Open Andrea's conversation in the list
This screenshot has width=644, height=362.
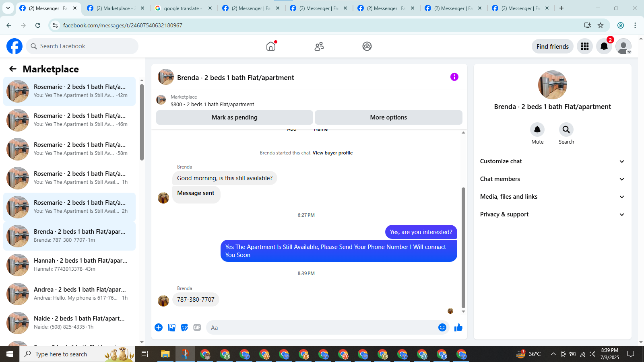[69, 294]
